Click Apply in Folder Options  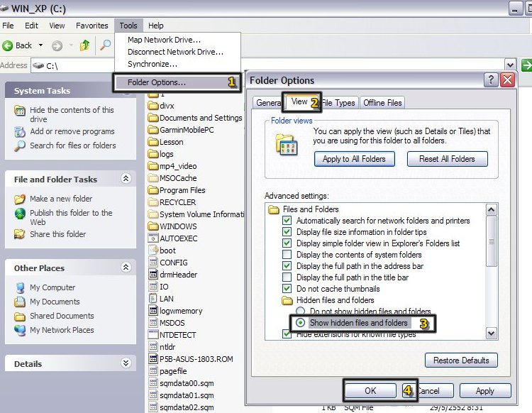tap(485, 390)
